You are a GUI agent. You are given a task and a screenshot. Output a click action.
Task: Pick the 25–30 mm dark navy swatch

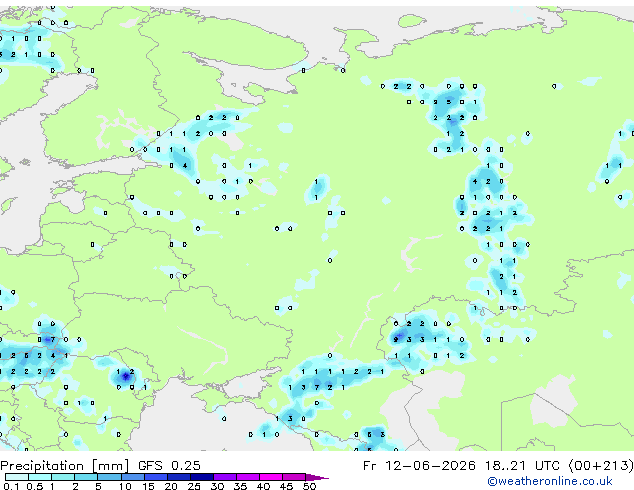click(202, 477)
